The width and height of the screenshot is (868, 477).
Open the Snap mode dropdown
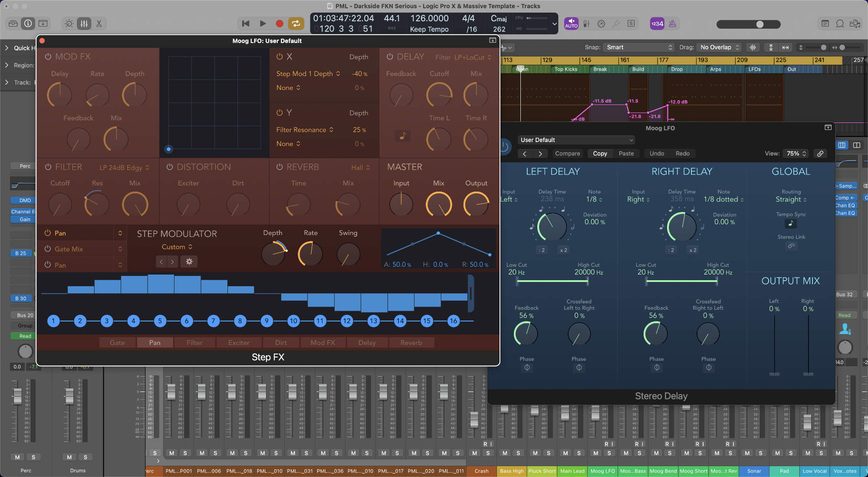point(639,47)
